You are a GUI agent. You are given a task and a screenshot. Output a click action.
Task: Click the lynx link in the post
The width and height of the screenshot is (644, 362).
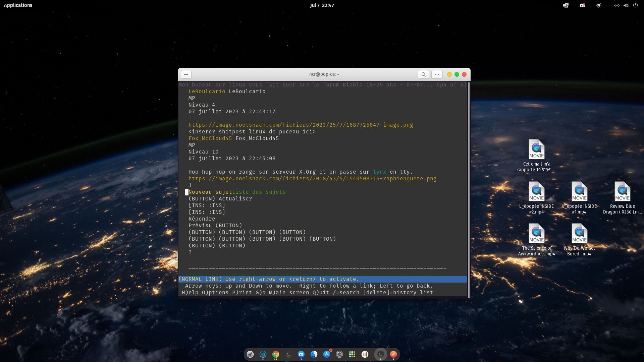379,172
